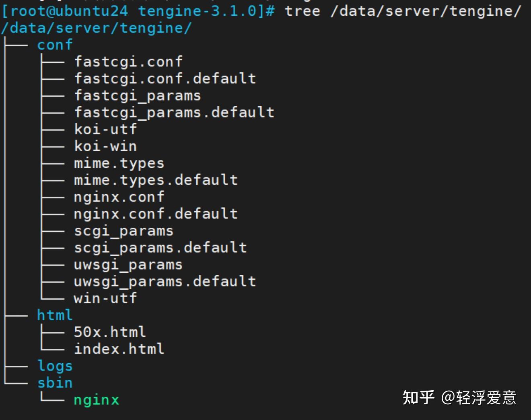This screenshot has height=420, width=531.
Task: Select the 50x.html file name
Action: 110,332
